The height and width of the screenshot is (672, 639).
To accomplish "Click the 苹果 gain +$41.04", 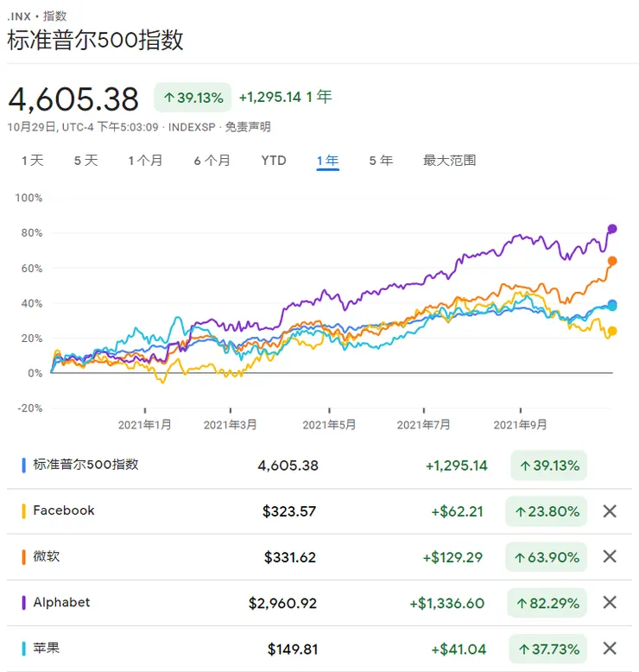I will pyautogui.click(x=459, y=649).
